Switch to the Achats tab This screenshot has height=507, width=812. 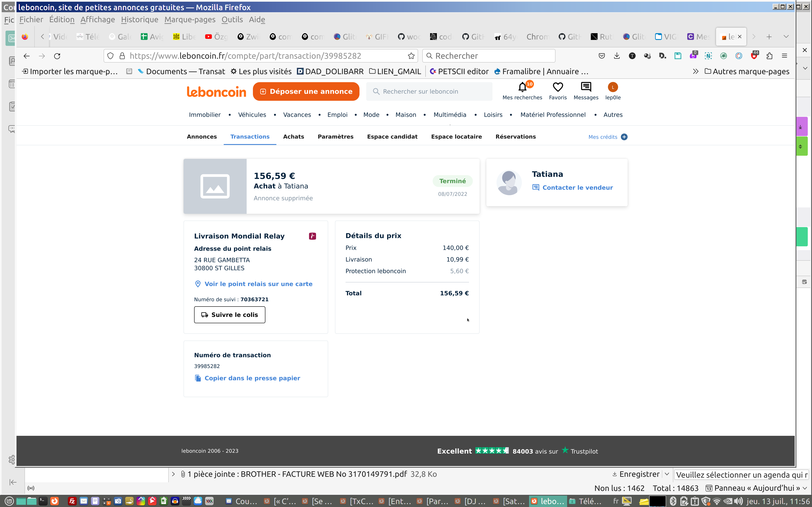(x=293, y=137)
